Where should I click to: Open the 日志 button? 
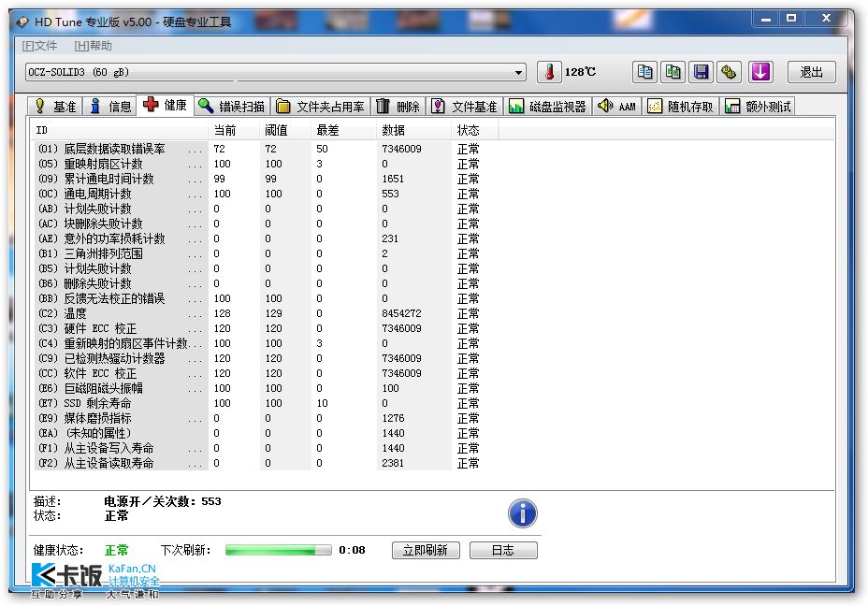[503, 550]
